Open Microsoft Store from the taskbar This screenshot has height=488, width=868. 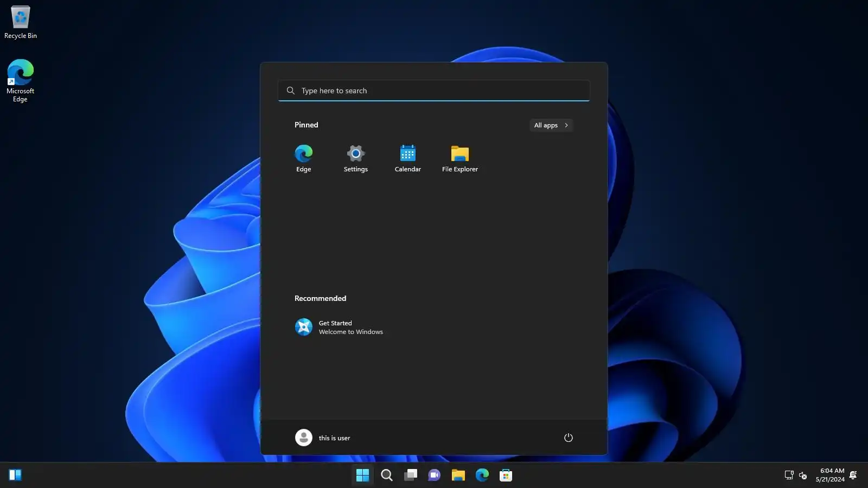[x=506, y=476]
